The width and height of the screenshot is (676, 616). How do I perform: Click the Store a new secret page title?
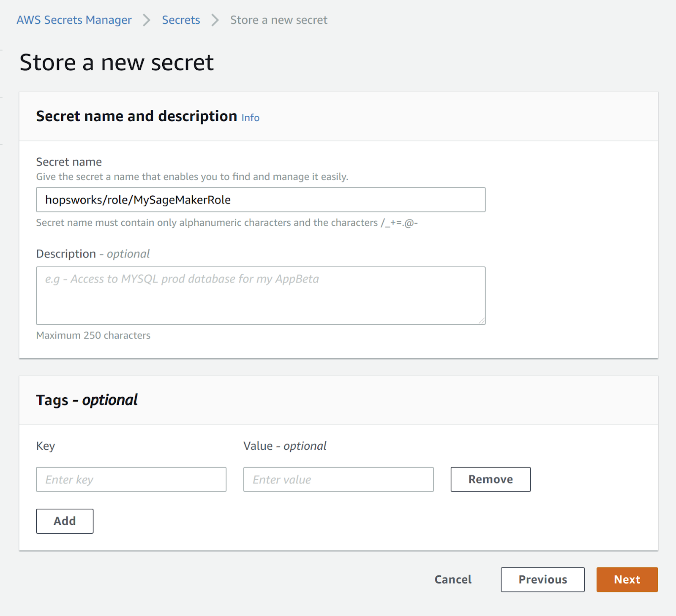coord(117,62)
